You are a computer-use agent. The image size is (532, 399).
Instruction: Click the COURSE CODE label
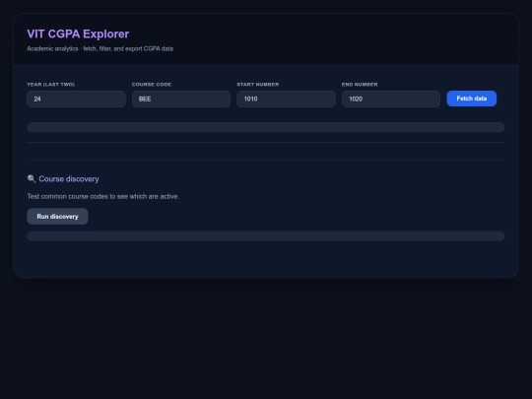pyautogui.click(x=152, y=84)
